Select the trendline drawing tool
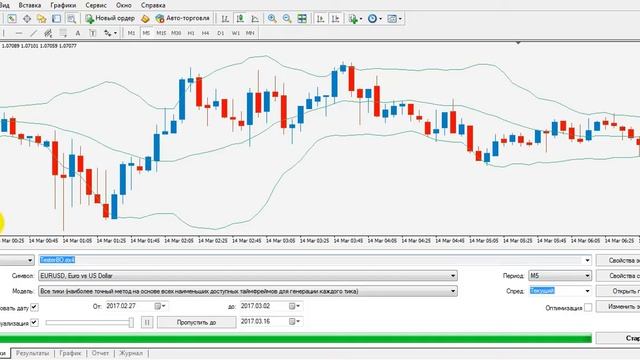The height and width of the screenshot is (360, 640). tap(34, 33)
